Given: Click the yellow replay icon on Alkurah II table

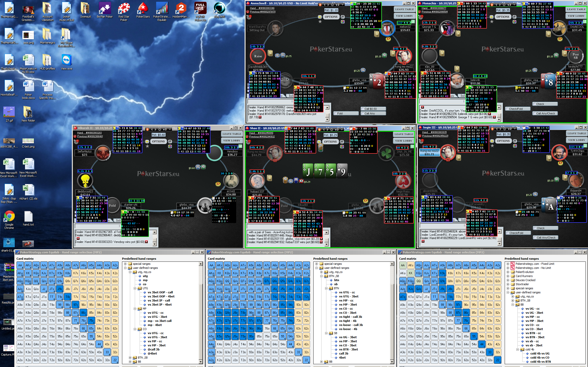Looking at the screenshot, I should tap(147, 141).
